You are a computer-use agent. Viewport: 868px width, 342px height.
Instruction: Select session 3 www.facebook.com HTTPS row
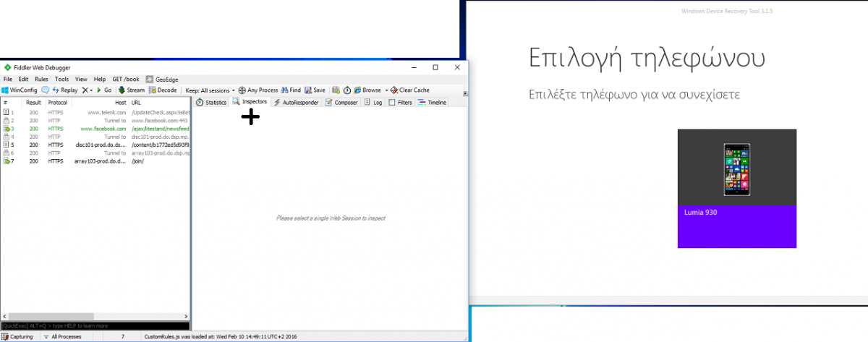tap(95, 129)
